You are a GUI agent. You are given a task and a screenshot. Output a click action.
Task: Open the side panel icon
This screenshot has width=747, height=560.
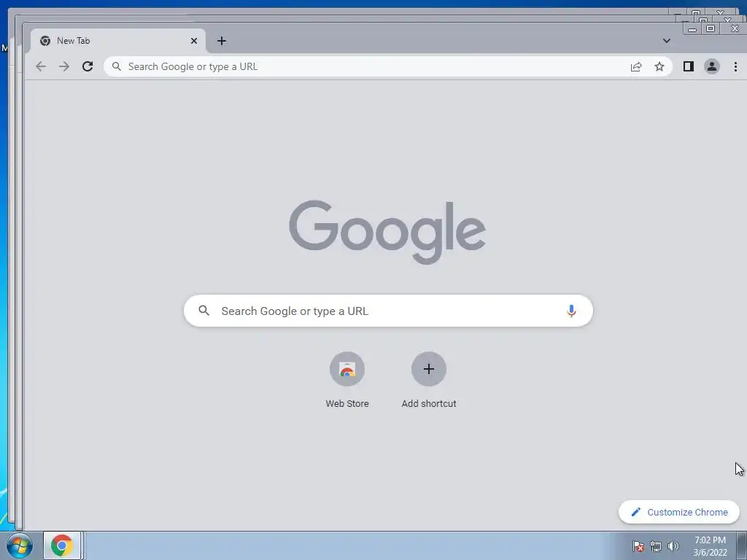pyautogui.click(x=689, y=66)
